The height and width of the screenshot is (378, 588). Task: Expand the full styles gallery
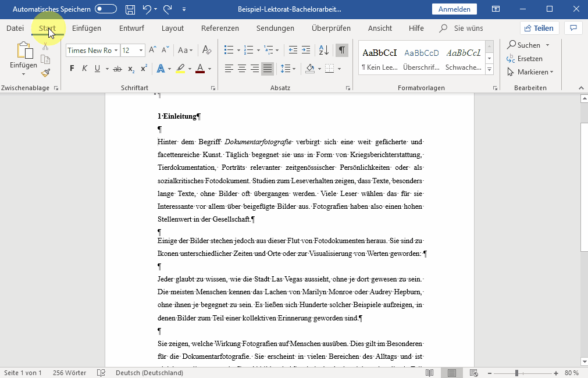point(489,69)
